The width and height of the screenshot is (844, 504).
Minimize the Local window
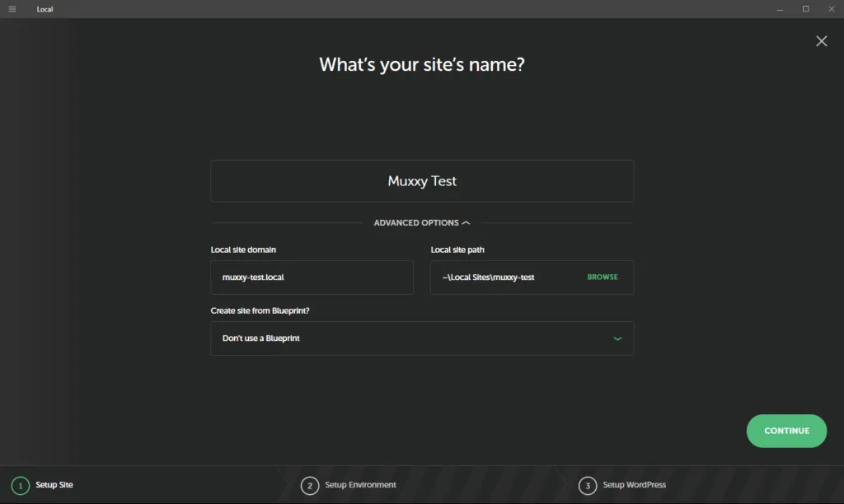coord(780,9)
